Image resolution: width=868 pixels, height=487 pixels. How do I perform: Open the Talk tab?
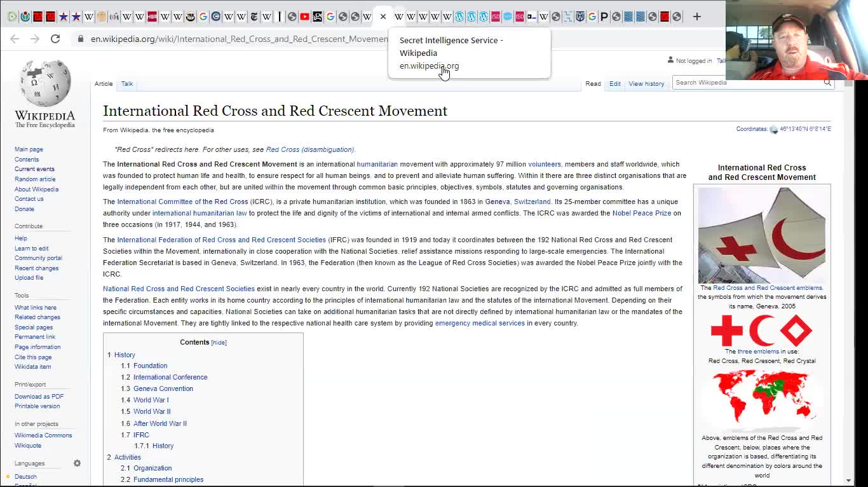(127, 84)
